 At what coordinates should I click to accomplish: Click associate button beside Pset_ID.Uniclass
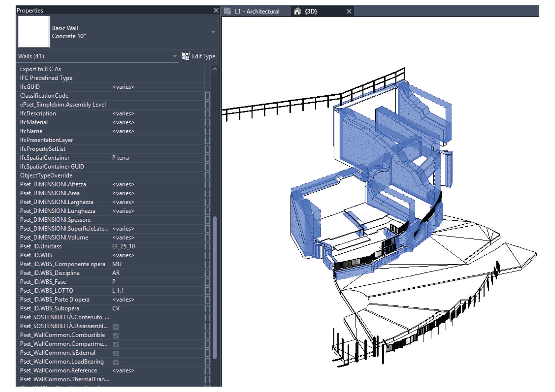207,246
